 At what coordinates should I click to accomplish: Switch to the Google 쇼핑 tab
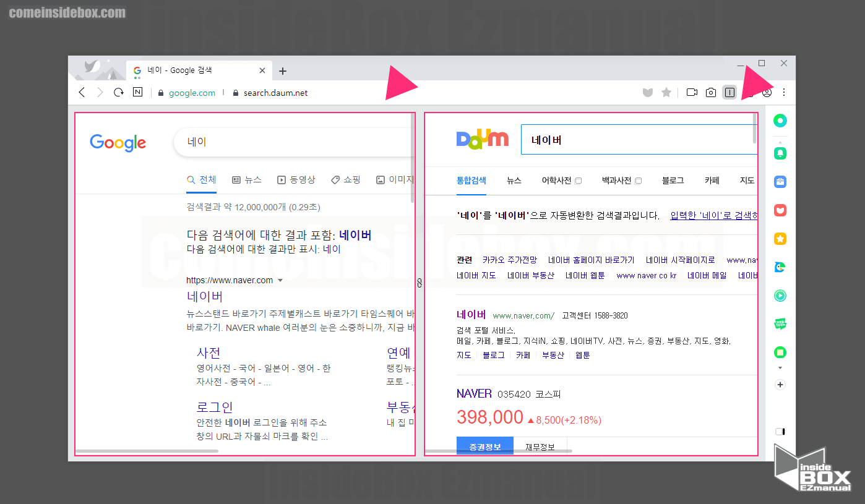(x=346, y=180)
